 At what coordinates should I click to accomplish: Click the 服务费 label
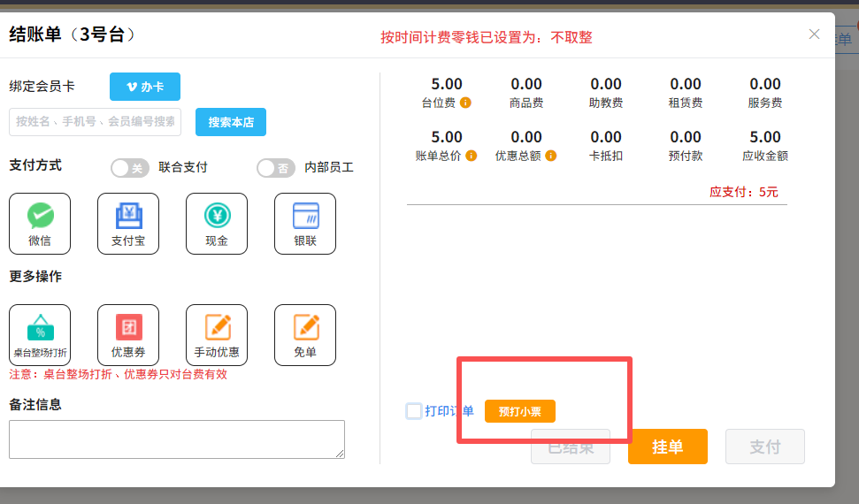(x=765, y=103)
